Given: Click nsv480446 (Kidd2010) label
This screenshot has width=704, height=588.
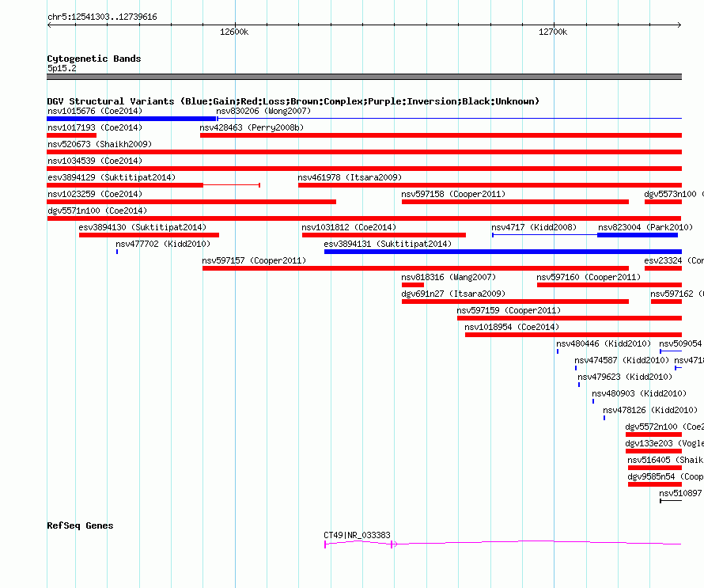Looking at the screenshot, I should coord(604,343).
